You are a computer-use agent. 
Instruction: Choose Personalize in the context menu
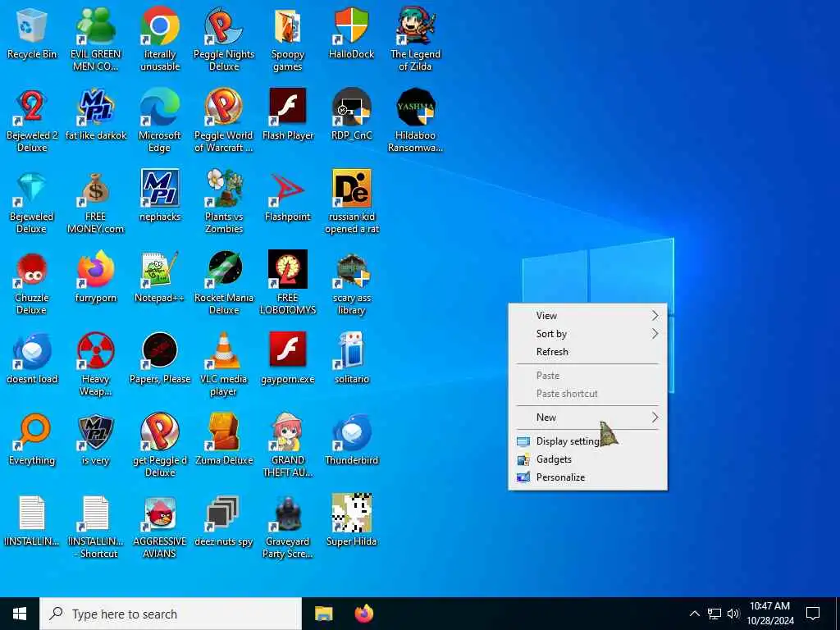coord(587,477)
